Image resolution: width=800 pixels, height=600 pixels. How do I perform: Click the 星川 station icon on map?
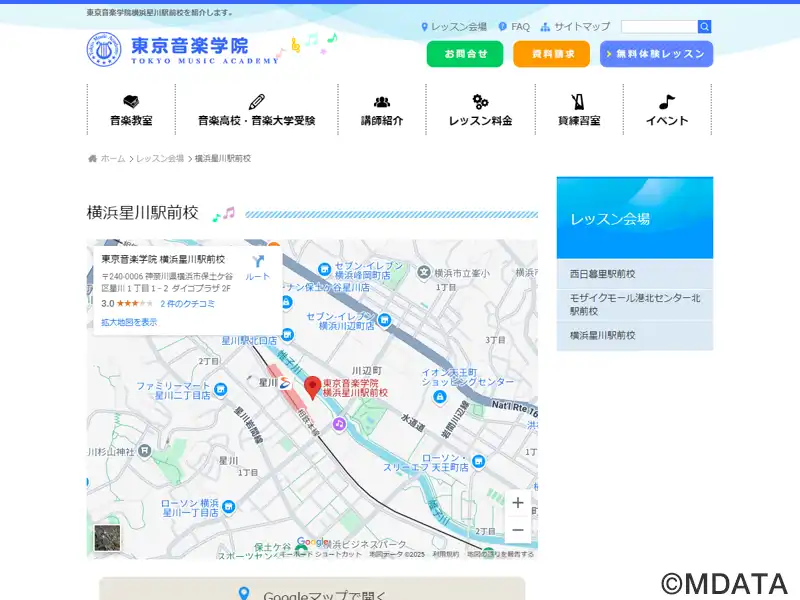[x=285, y=383]
